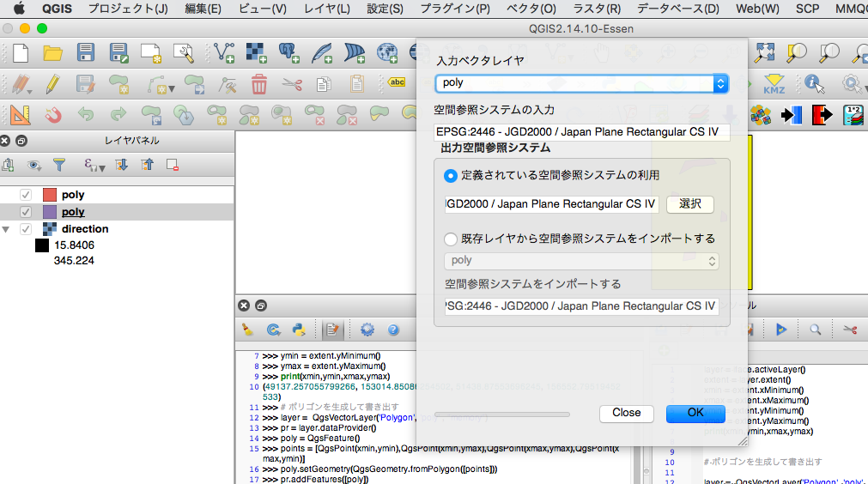Screen dimensions: 868x484
Task: Open the プラグイン(P) menu
Action: click(x=455, y=9)
